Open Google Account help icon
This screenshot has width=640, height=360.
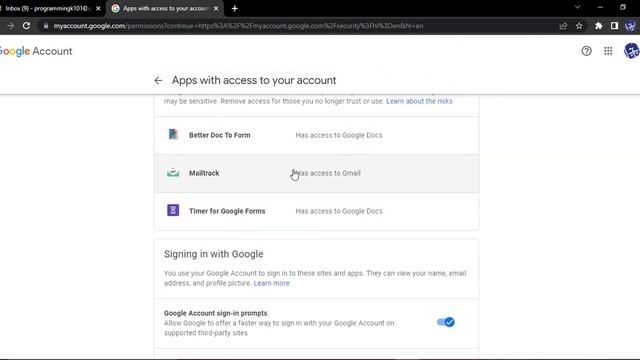pos(587,51)
